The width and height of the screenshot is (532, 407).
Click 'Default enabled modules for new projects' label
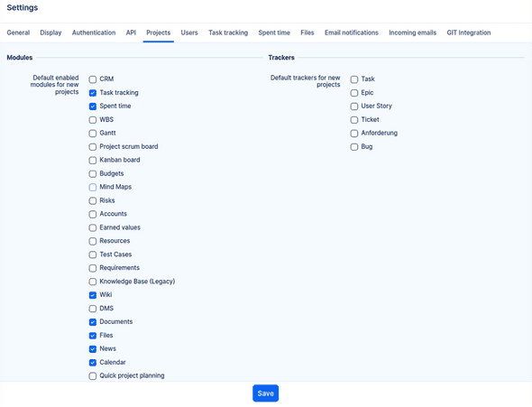pos(55,85)
